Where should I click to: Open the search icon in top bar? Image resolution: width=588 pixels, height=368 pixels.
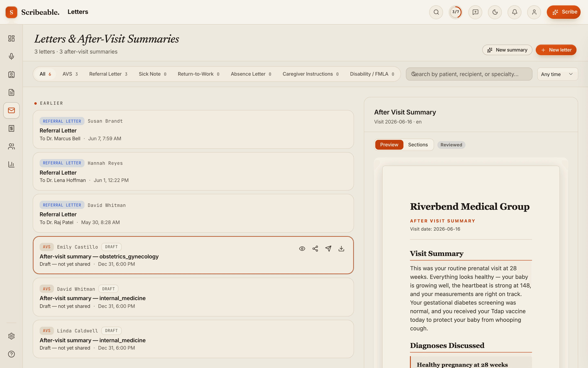point(436,12)
